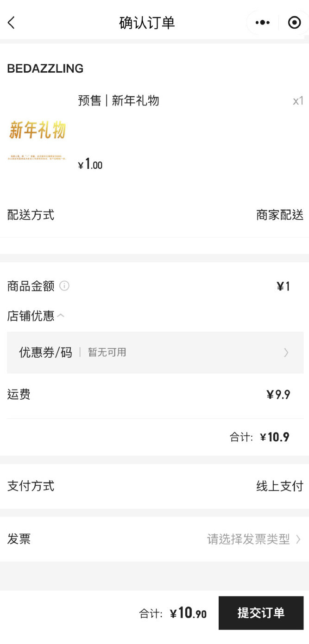Open invoice type chevron in 发票 row
309x644 pixels.
[x=298, y=539]
